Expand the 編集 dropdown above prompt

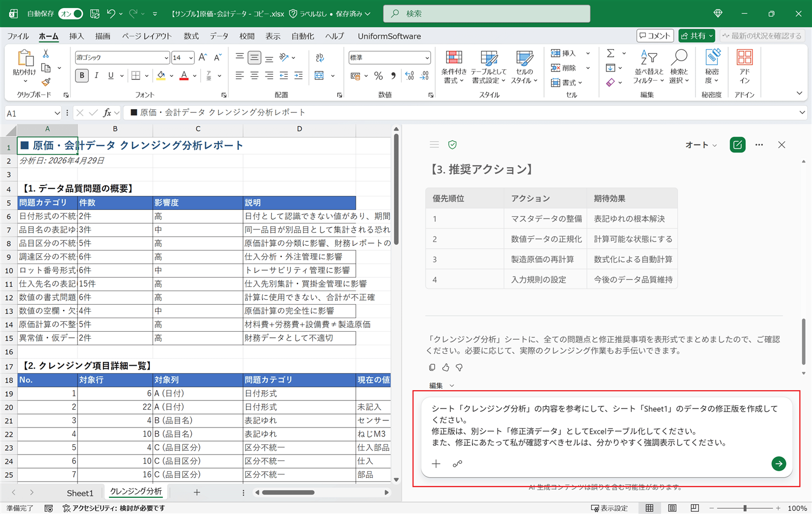click(x=442, y=386)
